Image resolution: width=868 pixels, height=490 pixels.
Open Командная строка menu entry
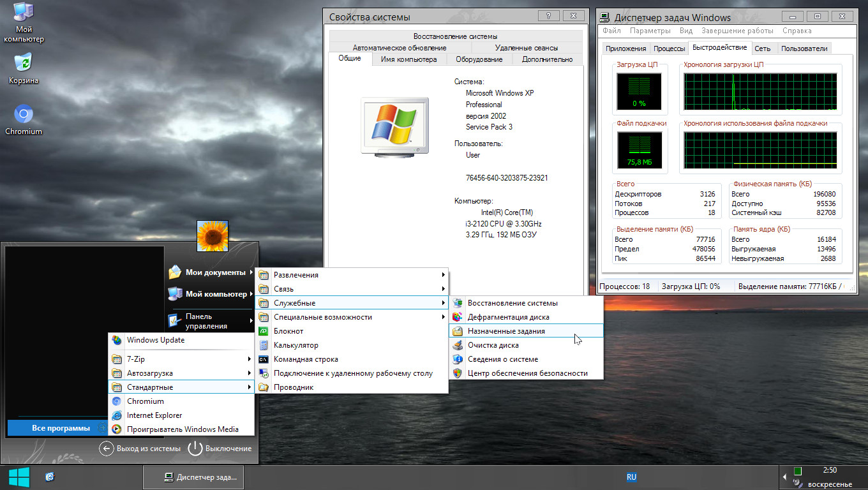coord(306,359)
